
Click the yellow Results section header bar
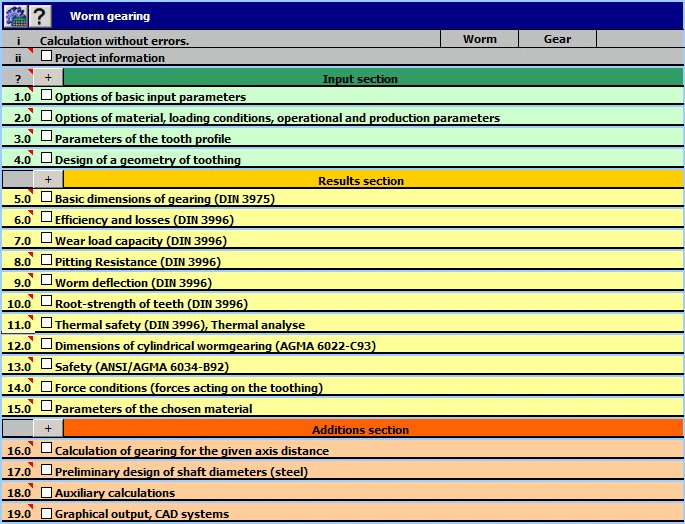(360, 181)
